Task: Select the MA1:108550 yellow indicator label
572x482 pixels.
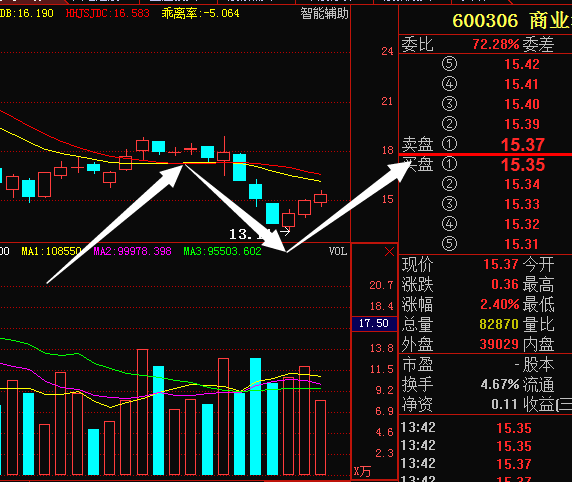Action: click(51, 251)
